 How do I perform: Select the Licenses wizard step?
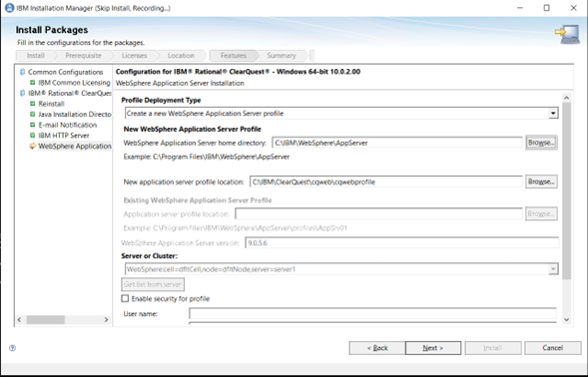134,56
